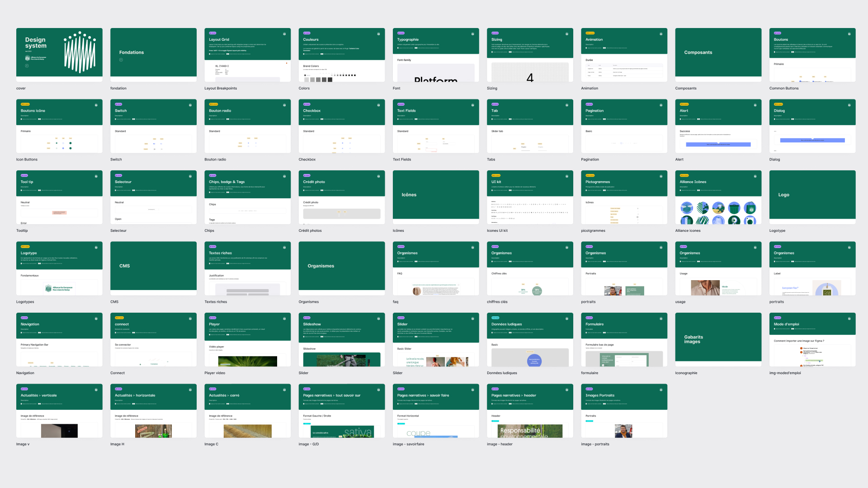Viewport: 868px width, 488px height.
Task: Click the purple status badge on Switch card
Action: [x=118, y=104]
